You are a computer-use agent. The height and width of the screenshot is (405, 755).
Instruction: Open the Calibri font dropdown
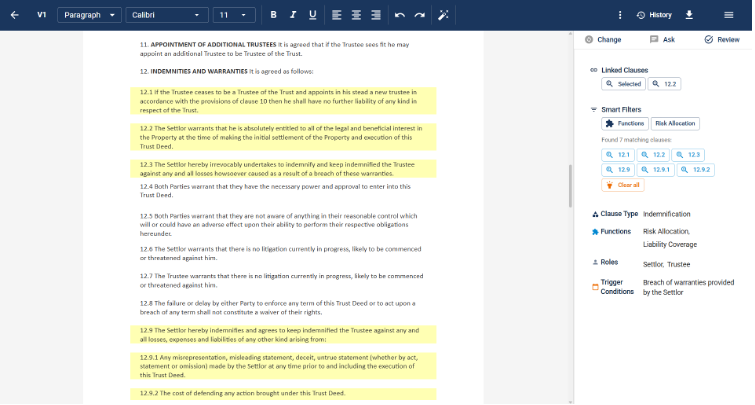(167, 15)
